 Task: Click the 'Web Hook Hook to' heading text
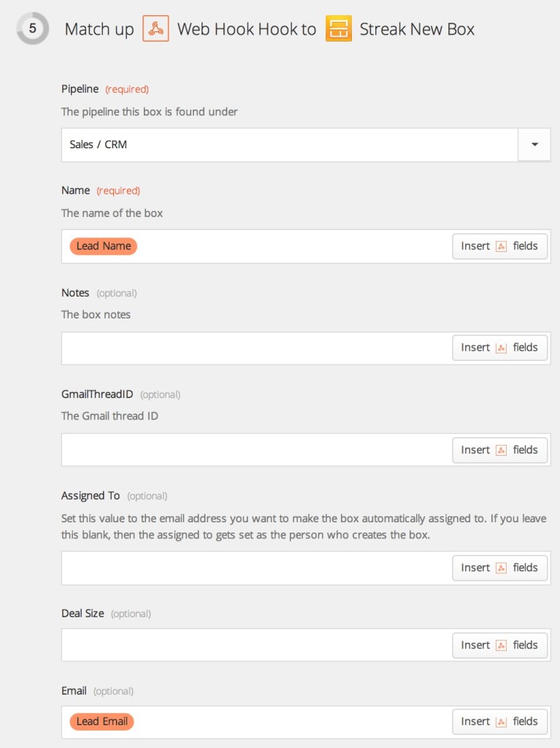247,29
